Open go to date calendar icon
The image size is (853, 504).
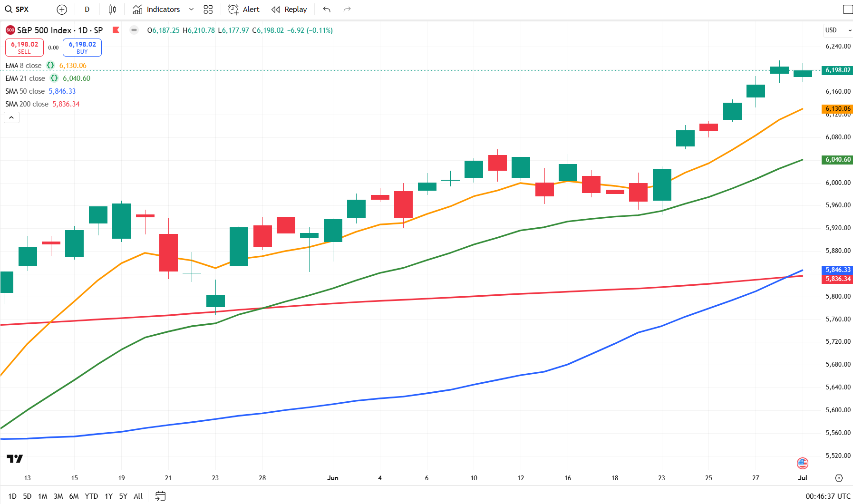(161, 496)
